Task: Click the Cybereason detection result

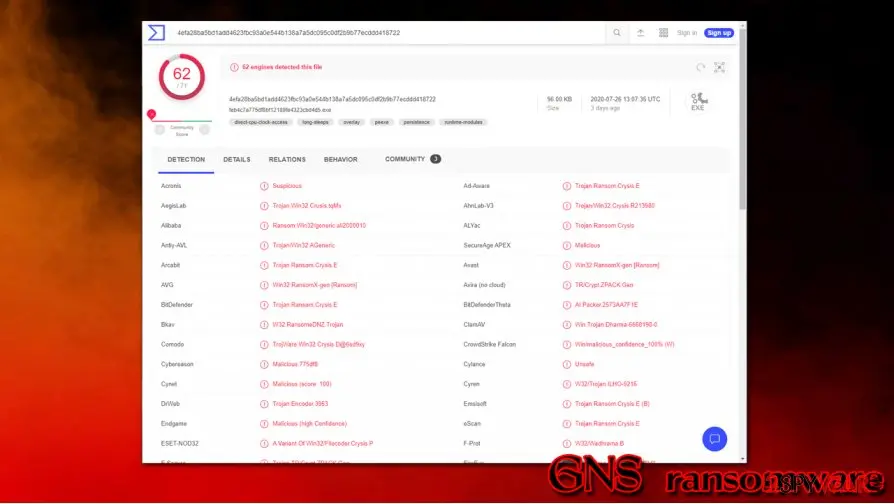Action: (x=295, y=364)
